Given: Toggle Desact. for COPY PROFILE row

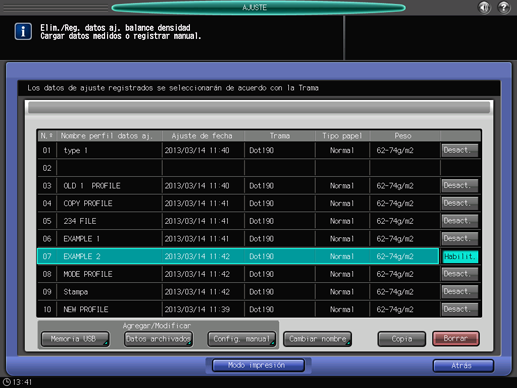Looking at the screenshot, I should point(460,203).
